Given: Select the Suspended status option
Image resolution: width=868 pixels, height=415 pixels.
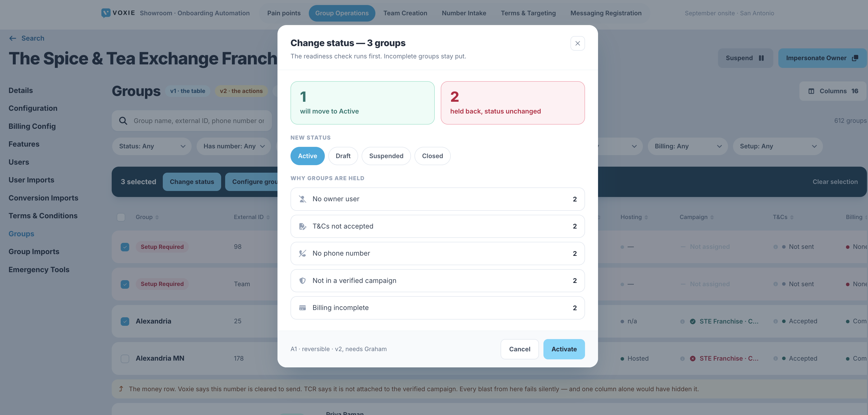Looking at the screenshot, I should [386, 156].
